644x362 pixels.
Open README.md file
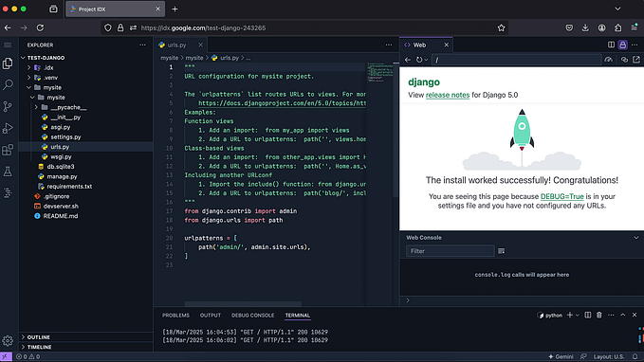click(61, 216)
